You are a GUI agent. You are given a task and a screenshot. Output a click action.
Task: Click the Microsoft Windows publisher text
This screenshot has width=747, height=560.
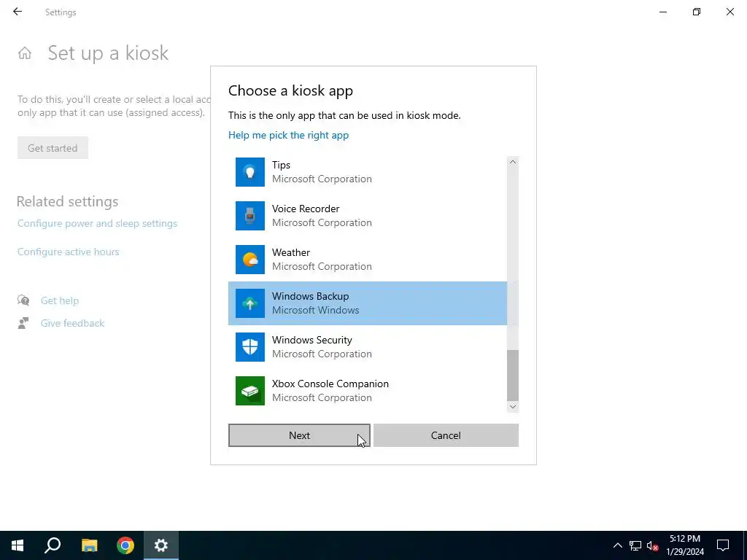(315, 310)
